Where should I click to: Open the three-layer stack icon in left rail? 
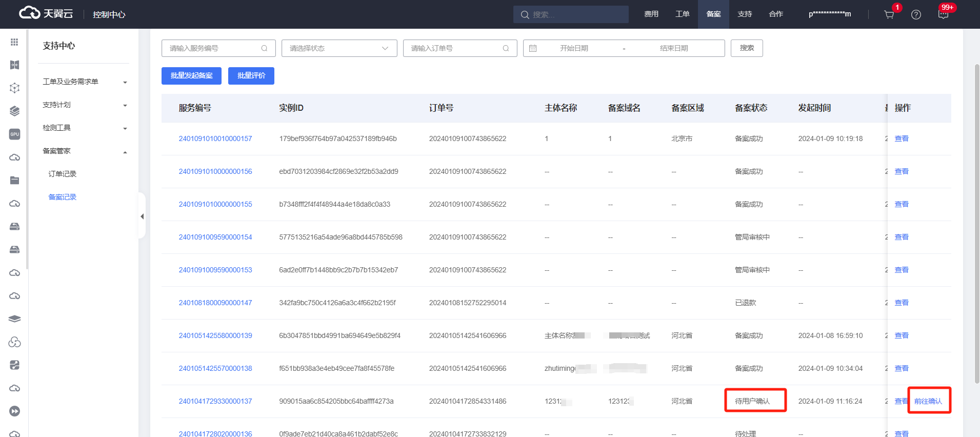pos(14,111)
